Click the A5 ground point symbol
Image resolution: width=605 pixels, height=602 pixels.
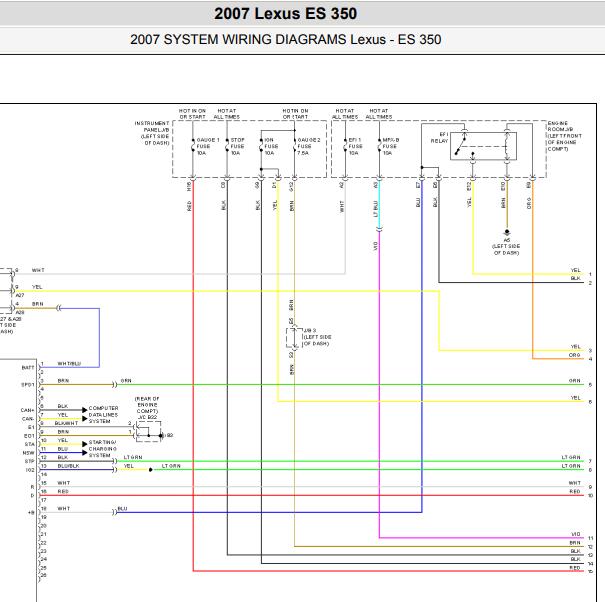507,232
